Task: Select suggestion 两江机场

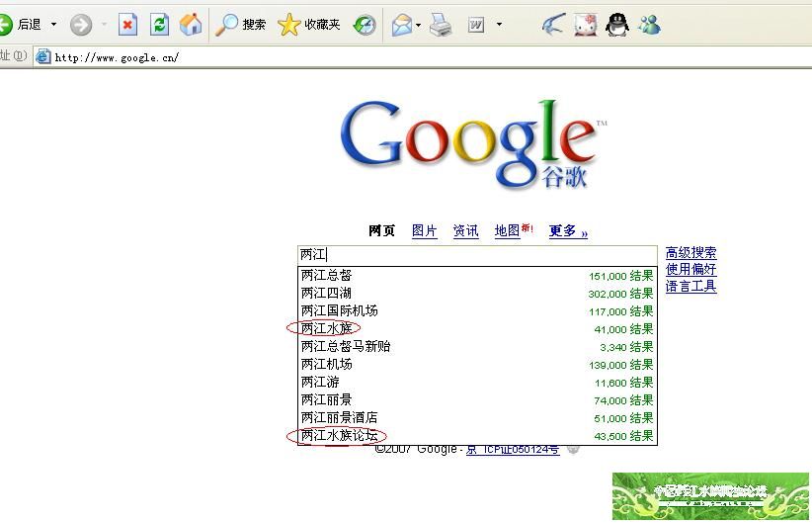Action: pos(477,365)
